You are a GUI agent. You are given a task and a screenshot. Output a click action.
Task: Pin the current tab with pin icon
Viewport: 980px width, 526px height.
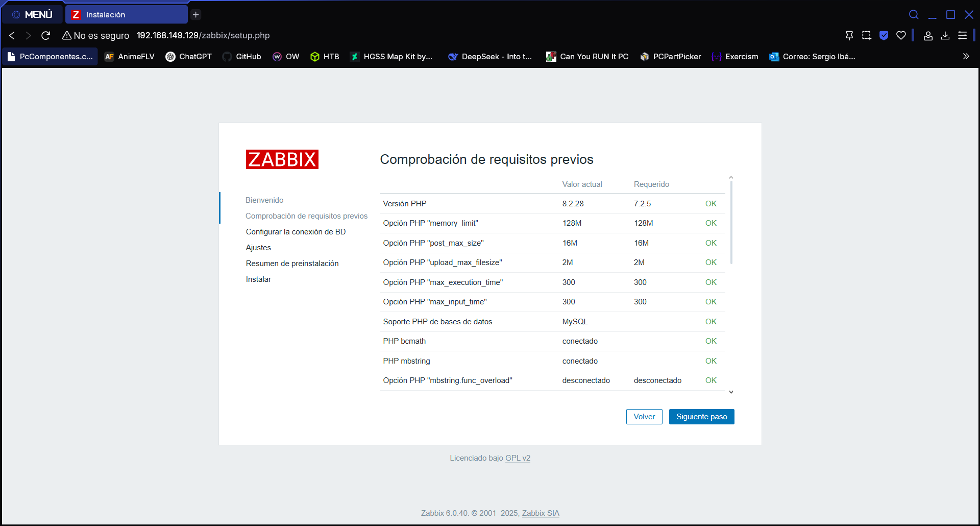[x=849, y=35]
